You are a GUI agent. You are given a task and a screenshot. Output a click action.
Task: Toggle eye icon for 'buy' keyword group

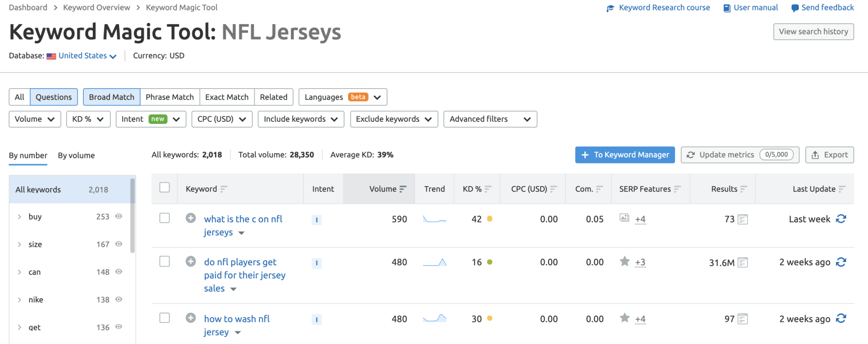click(119, 216)
